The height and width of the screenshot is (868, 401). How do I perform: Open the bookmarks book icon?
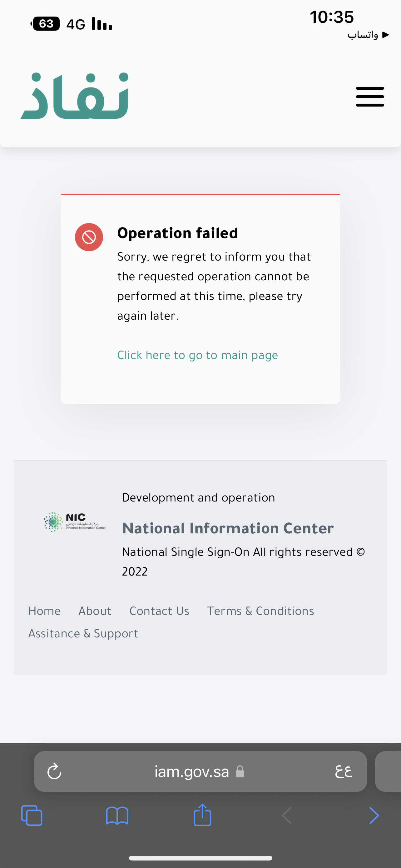117,816
